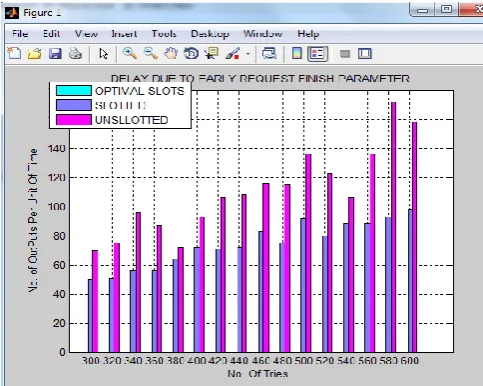This screenshot has height=386, width=483.
Task: Activate the Zoom Out magnifier tool
Action: point(151,53)
